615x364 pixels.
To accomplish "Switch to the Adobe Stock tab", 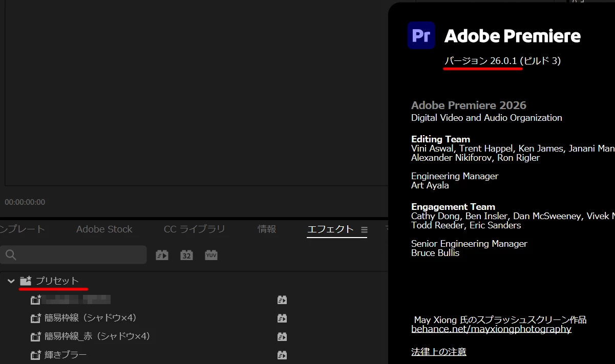I will pyautogui.click(x=104, y=229).
